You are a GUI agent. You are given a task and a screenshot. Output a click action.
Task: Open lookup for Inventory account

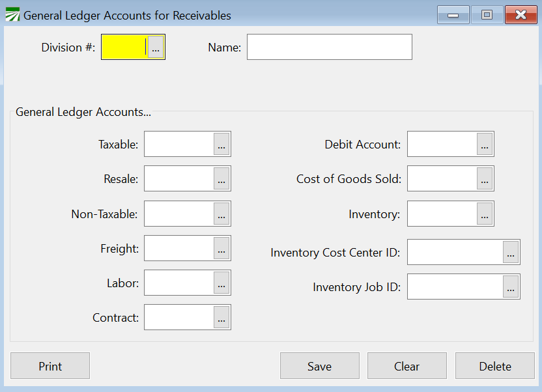(x=485, y=214)
